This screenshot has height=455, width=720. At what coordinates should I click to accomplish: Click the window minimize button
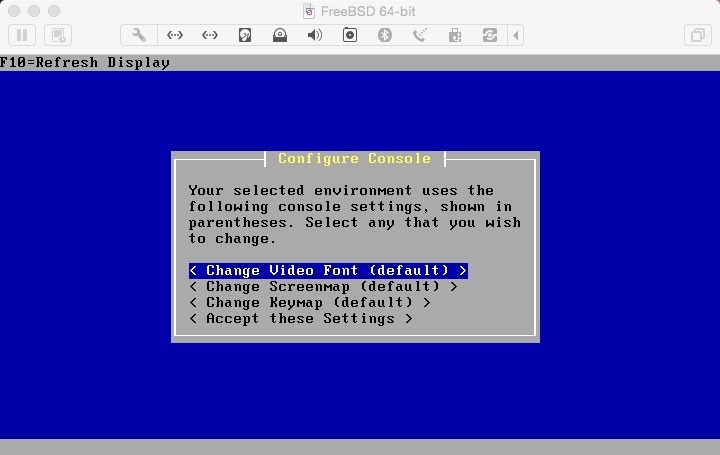coord(34,11)
